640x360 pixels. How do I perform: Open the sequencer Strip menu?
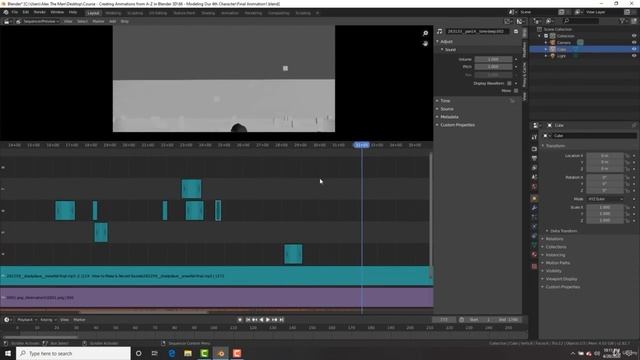124,21
